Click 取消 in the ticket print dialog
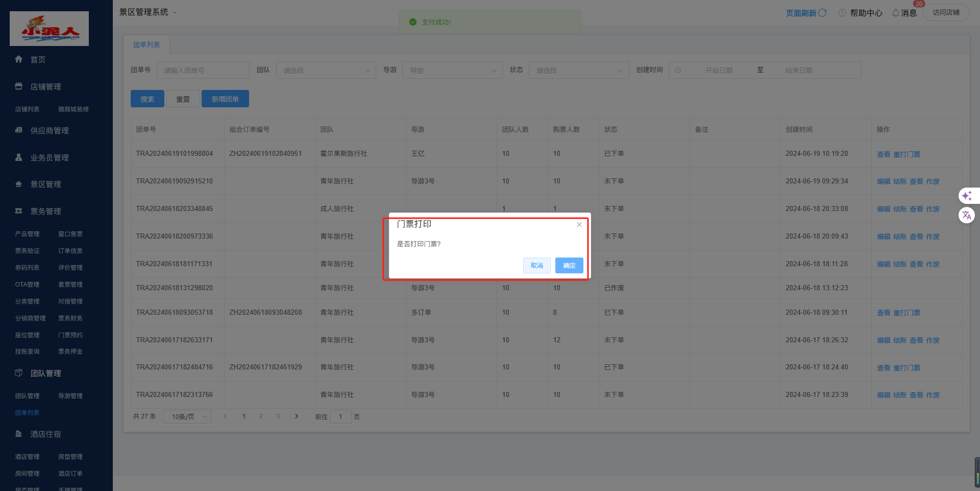Viewport: 980px width, 491px height. click(536, 265)
